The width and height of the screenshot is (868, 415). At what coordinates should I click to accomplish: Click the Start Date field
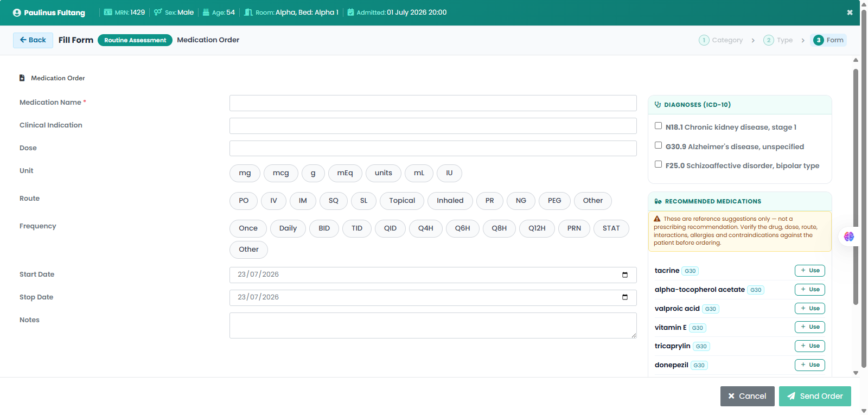click(433, 275)
